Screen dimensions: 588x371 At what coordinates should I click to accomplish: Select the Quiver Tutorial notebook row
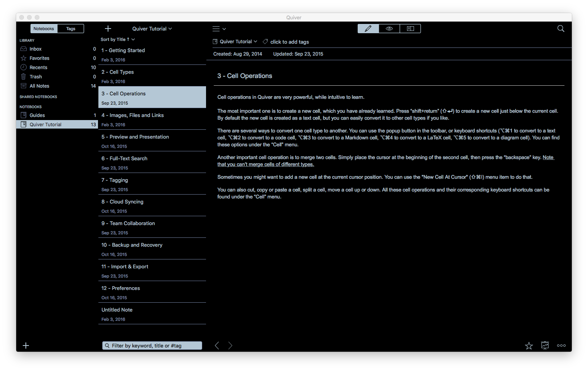coord(57,124)
